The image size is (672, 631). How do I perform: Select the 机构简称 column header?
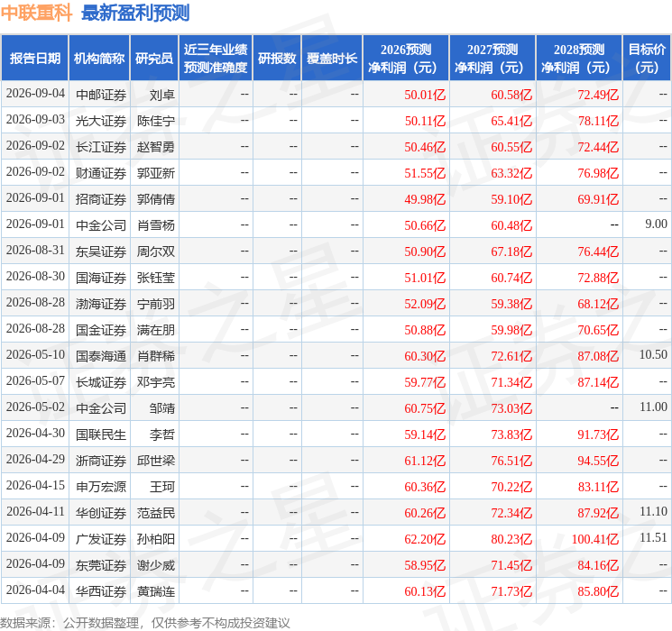pos(99,59)
